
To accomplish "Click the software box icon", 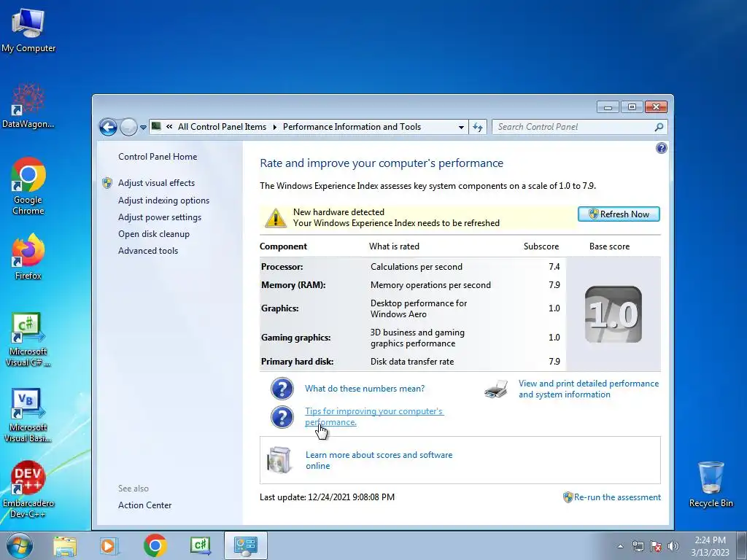I will 279,460.
